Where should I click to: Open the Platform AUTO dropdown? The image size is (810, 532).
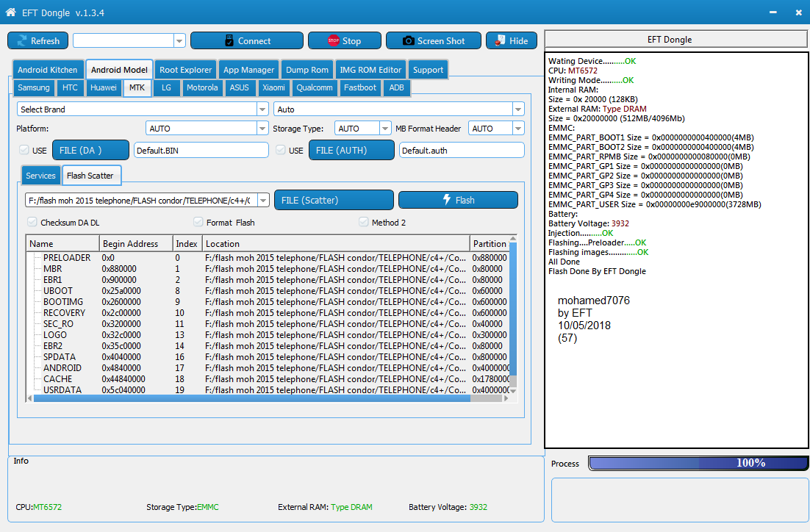[x=262, y=128]
